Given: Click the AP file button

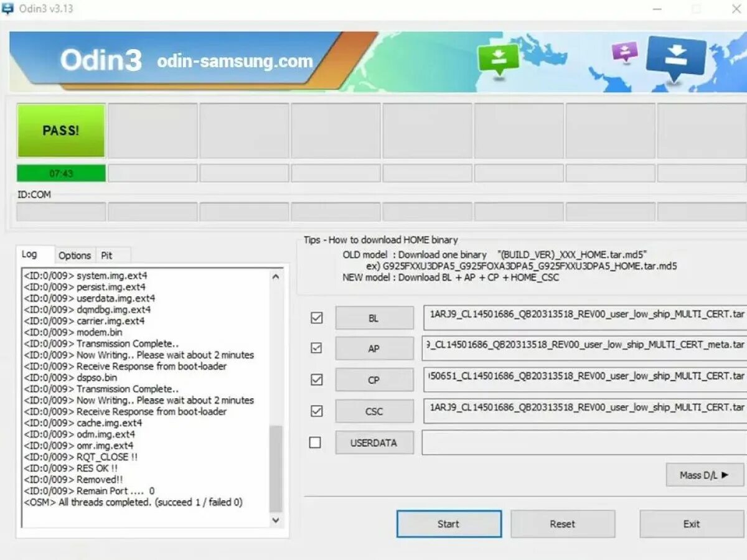Looking at the screenshot, I should [374, 348].
